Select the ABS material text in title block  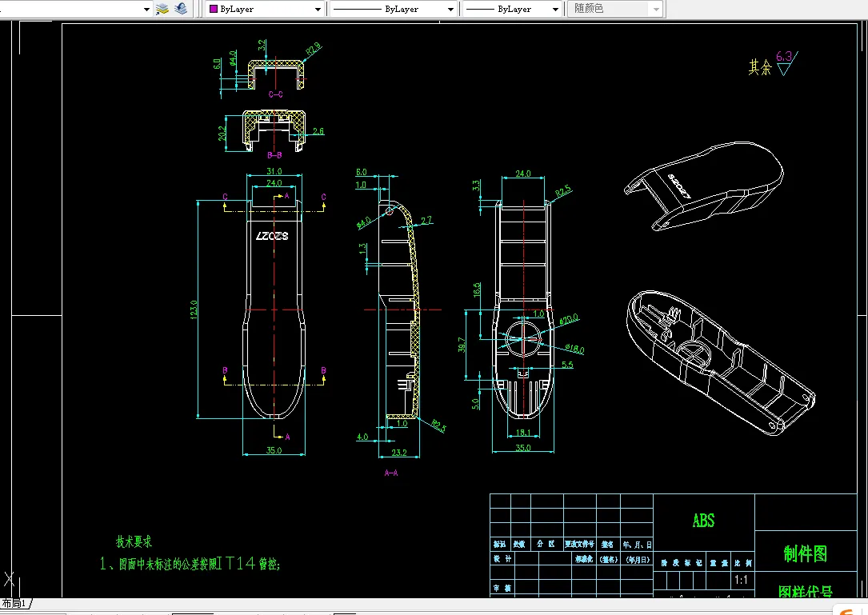pyautogui.click(x=703, y=521)
